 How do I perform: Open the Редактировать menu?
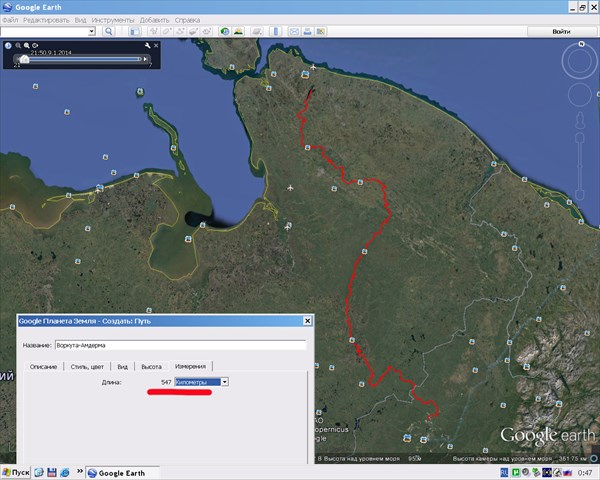pyautogui.click(x=46, y=20)
